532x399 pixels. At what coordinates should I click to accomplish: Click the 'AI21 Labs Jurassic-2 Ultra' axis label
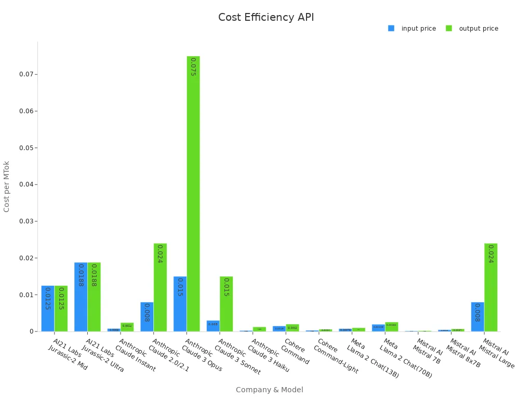tap(103, 355)
